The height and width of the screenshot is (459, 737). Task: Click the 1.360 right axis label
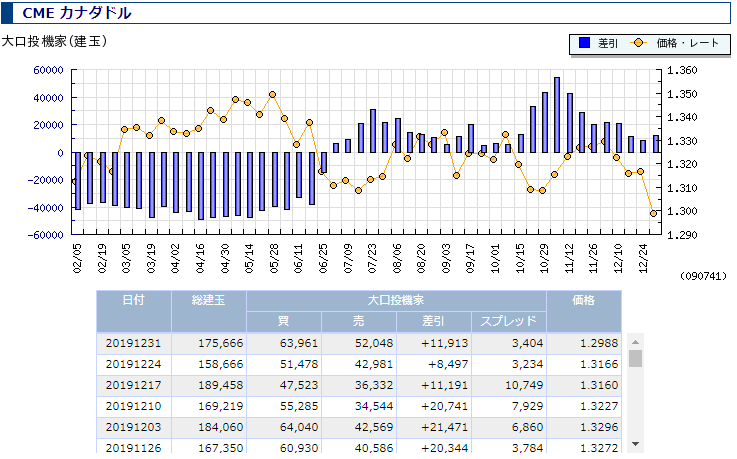[682, 70]
